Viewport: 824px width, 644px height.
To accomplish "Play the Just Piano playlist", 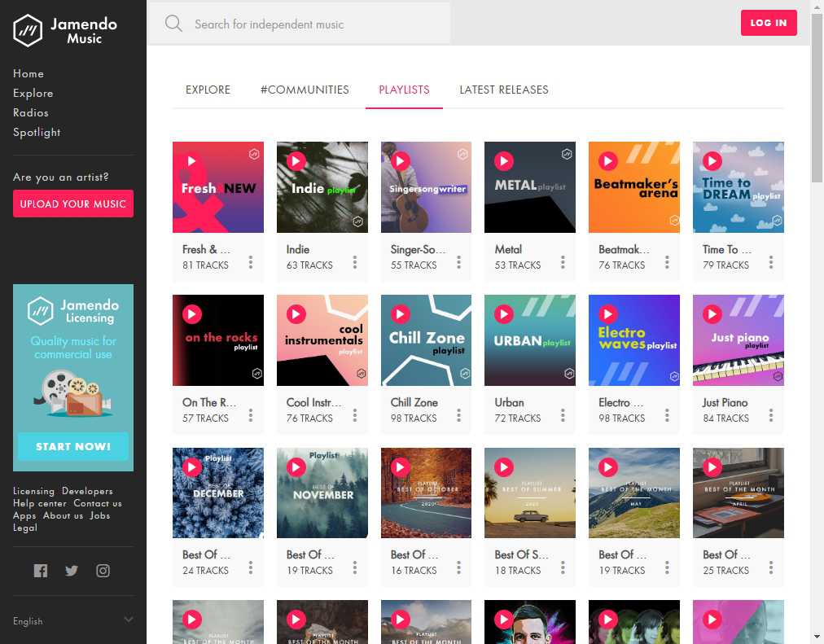I will coord(712,314).
